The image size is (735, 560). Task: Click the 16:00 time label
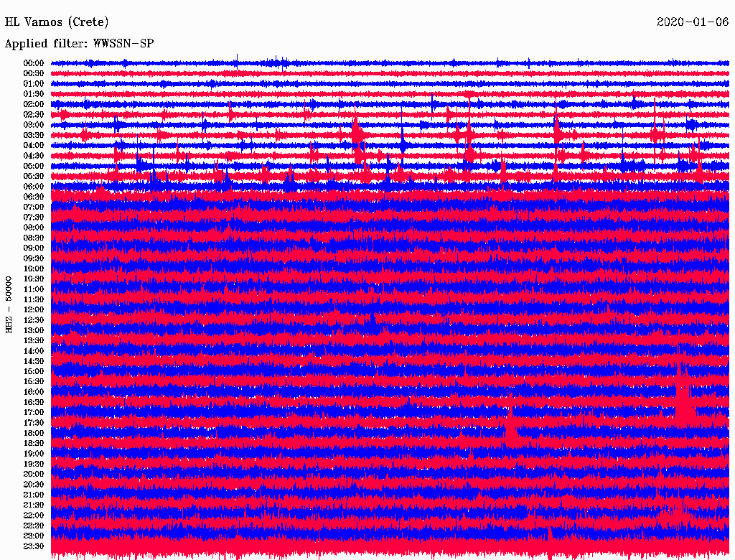click(x=34, y=391)
